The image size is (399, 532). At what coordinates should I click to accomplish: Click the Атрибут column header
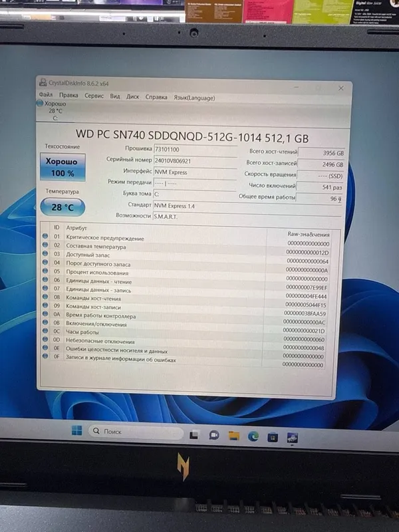[76, 228]
